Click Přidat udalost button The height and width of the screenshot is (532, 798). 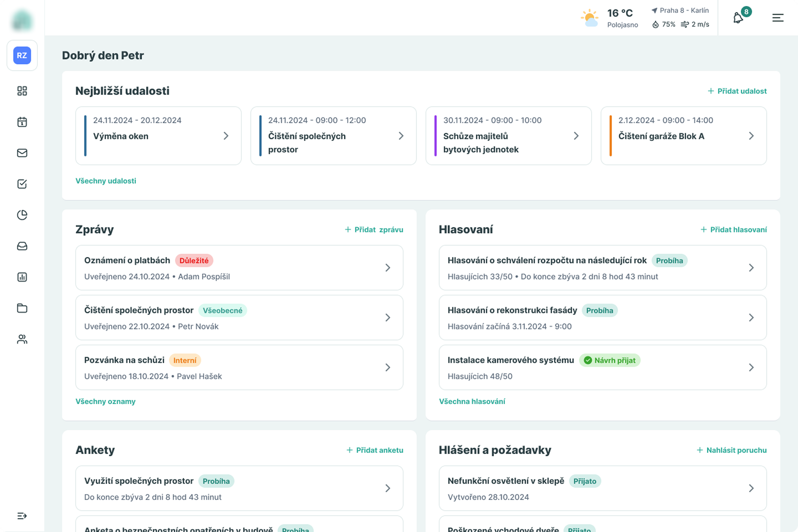(737, 91)
